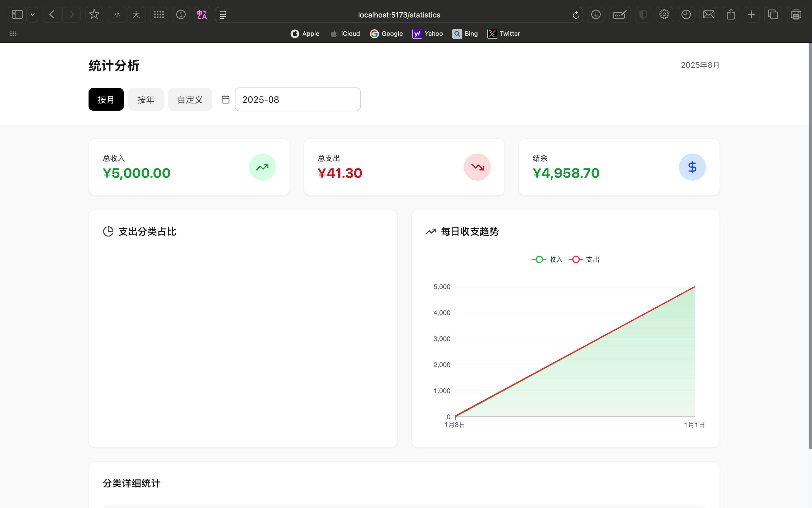The height and width of the screenshot is (508, 812).
Task: Click the green income trend-up icon
Action: [x=262, y=167]
